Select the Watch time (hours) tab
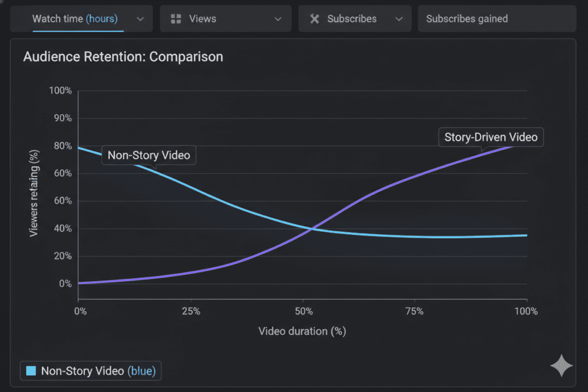Viewport: 588px width, 392px height. (x=75, y=19)
